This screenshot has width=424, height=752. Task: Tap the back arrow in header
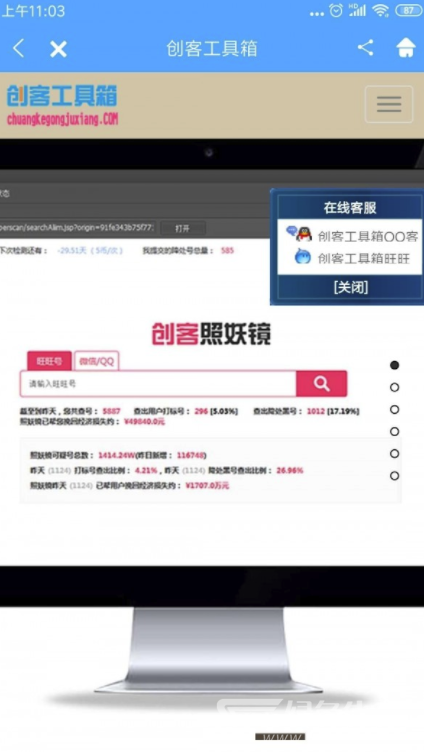pyautogui.click(x=18, y=48)
